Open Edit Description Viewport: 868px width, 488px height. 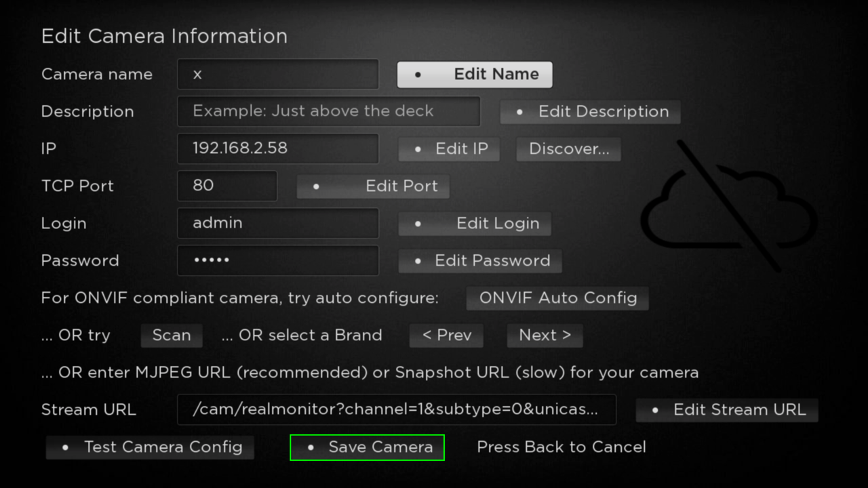[590, 112]
